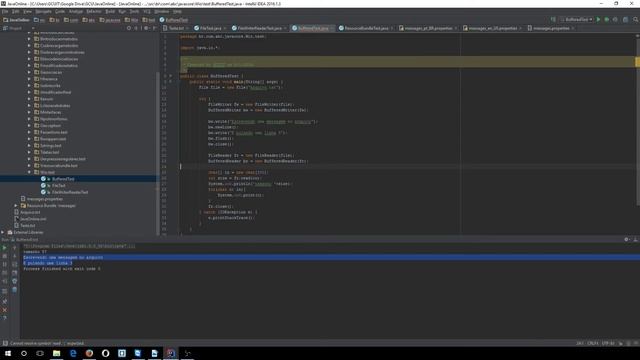This screenshot has width=640, height=360.
Task: Expand the Resource Bundle 'messages' node
Action: [16, 206]
